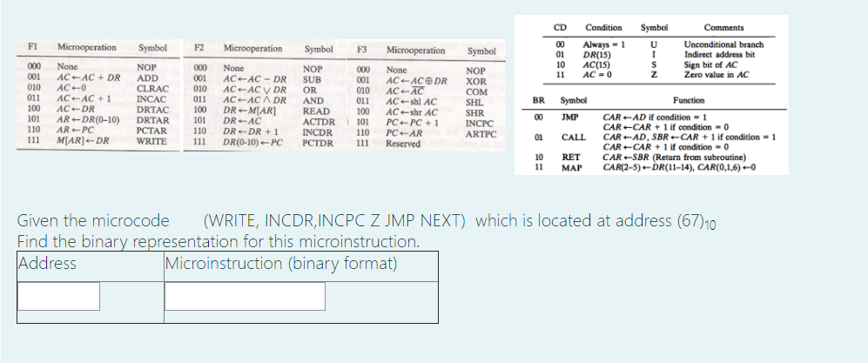868x363 pixels.
Task: Click WRITE symbol in F1 table
Action: (x=151, y=141)
